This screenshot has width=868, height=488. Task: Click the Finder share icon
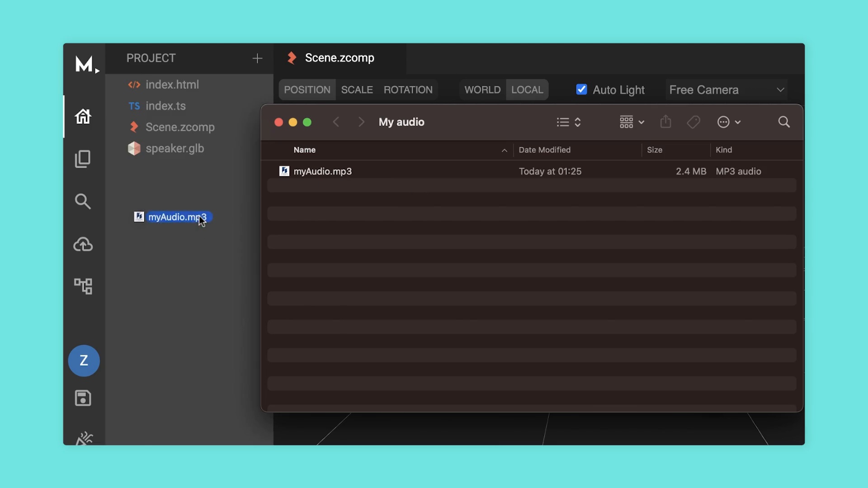point(665,122)
